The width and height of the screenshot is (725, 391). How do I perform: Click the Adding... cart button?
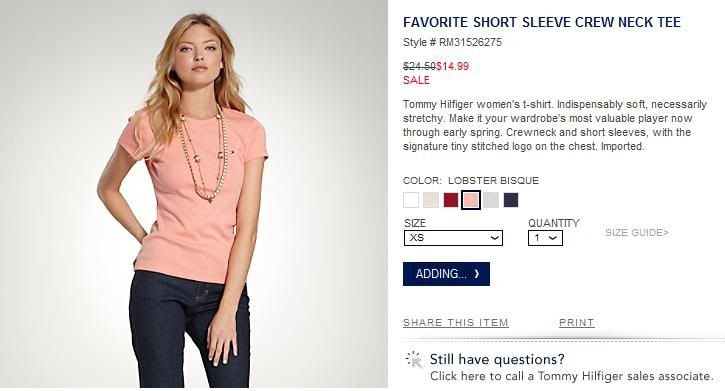pos(446,274)
